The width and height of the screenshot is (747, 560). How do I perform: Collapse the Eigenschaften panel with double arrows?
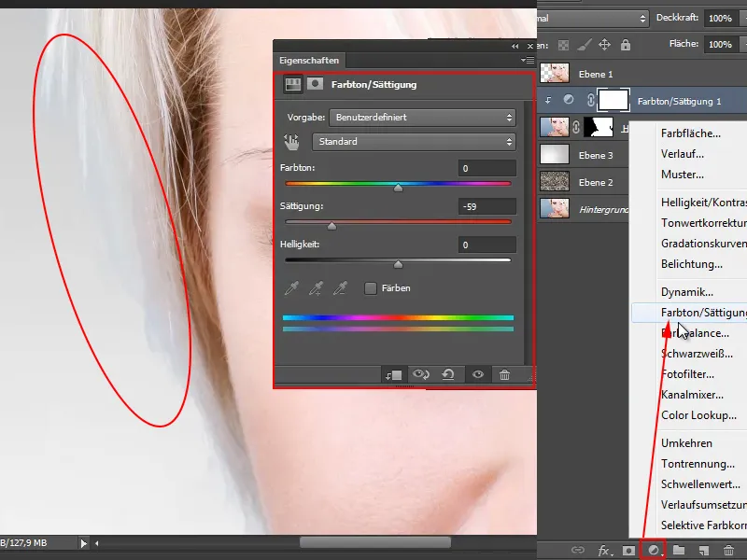click(x=515, y=46)
